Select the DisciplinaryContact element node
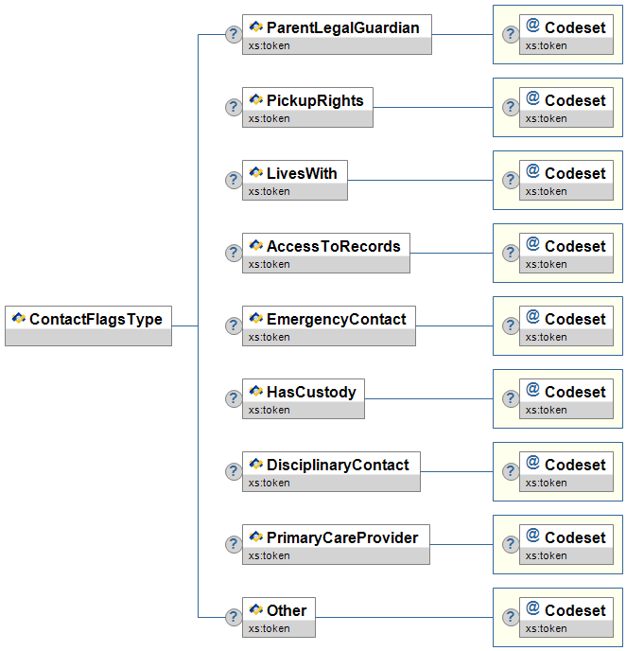644x651 pixels. pos(332,471)
